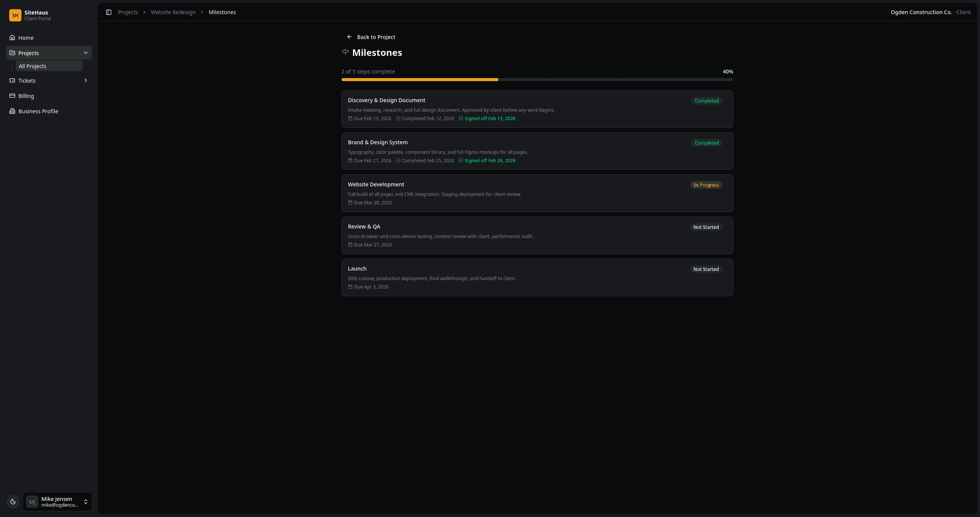Click the Projects breadcrumb link
Image resolution: width=980 pixels, height=517 pixels.
coord(128,12)
